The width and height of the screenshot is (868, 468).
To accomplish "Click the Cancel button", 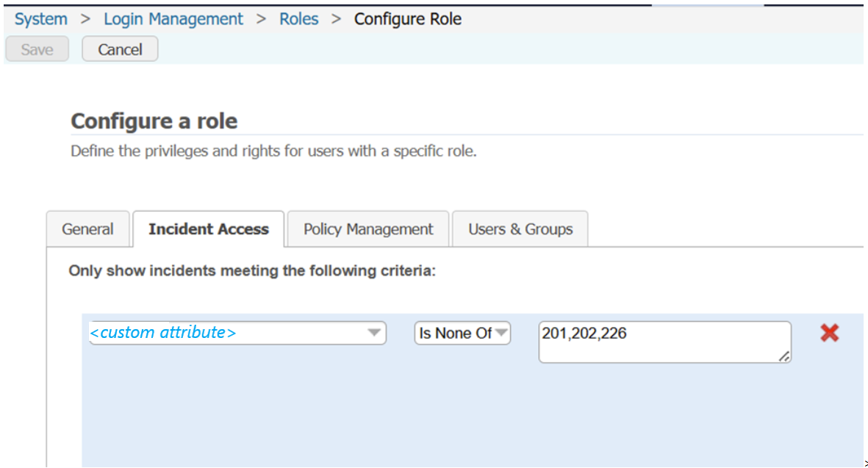I will coord(120,49).
